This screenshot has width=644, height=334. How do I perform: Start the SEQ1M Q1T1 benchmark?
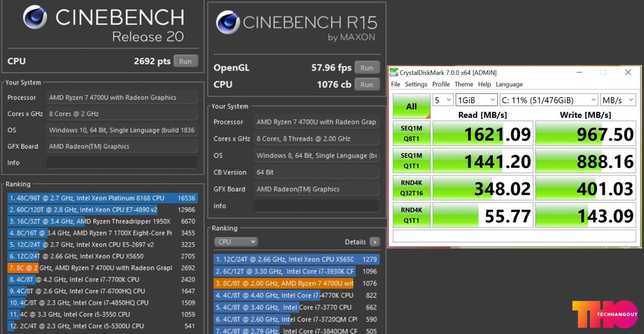tap(411, 161)
